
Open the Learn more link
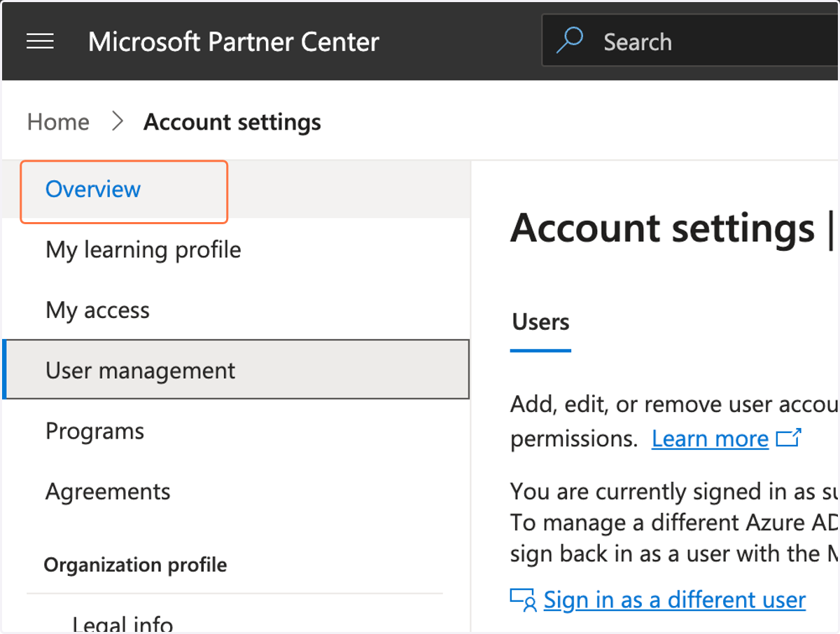coord(710,439)
